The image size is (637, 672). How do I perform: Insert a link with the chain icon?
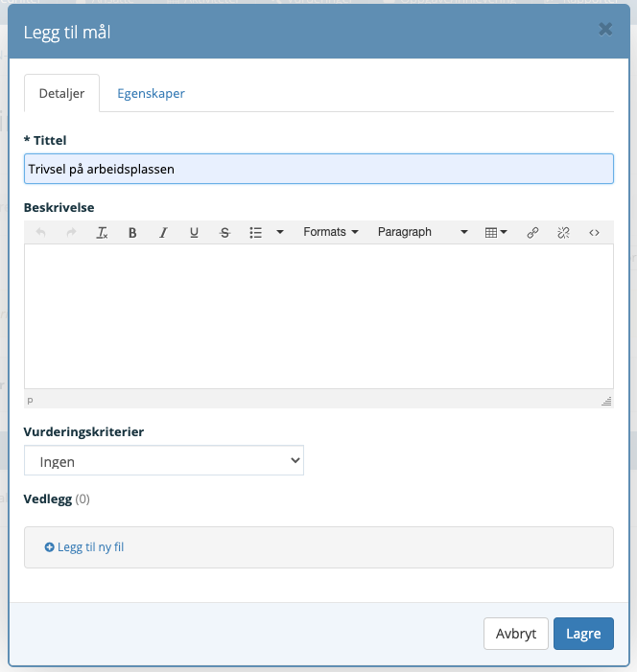coord(532,233)
